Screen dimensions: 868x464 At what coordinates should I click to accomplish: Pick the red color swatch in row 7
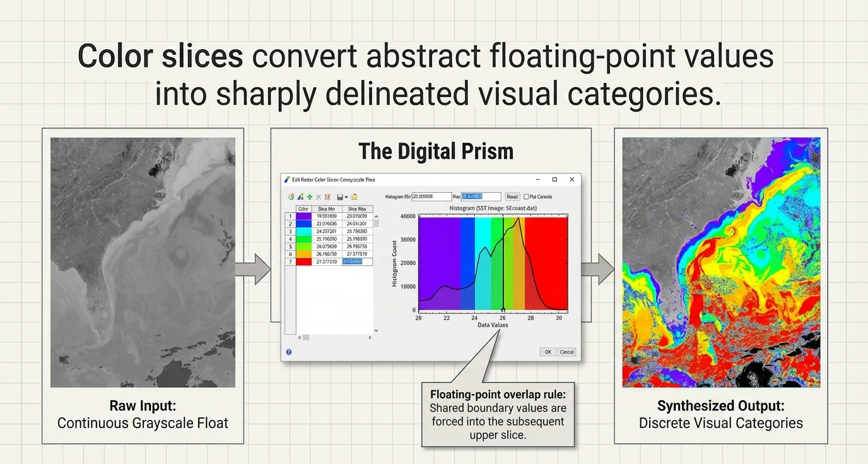coord(304,262)
